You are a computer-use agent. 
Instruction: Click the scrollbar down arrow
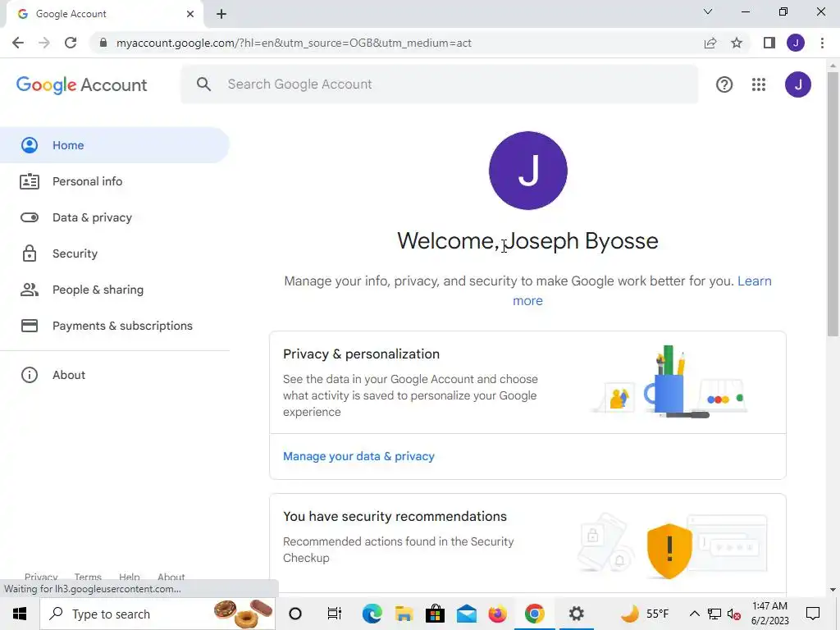coord(833,589)
